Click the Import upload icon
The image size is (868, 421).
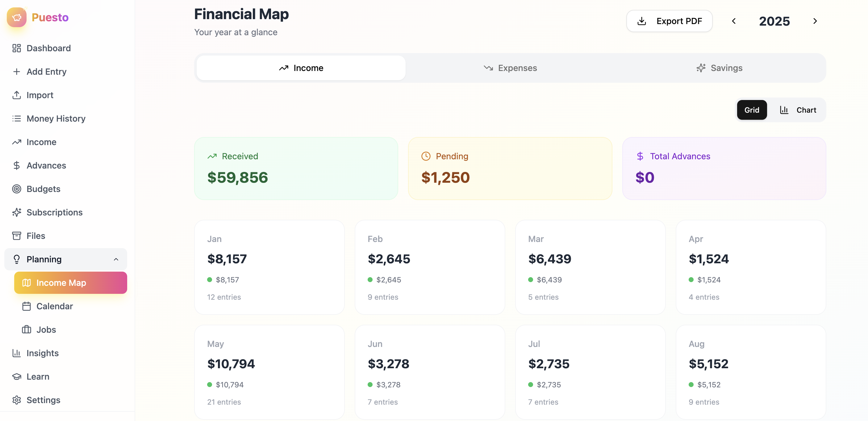[16, 95]
